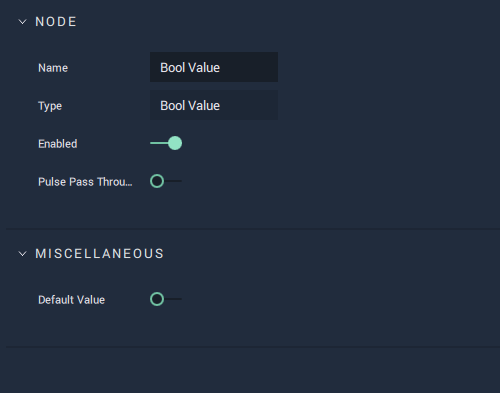Viewport: 500px width, 393px height.
Task: Select the Name attribute label
Action: click(x=53, y=68)
